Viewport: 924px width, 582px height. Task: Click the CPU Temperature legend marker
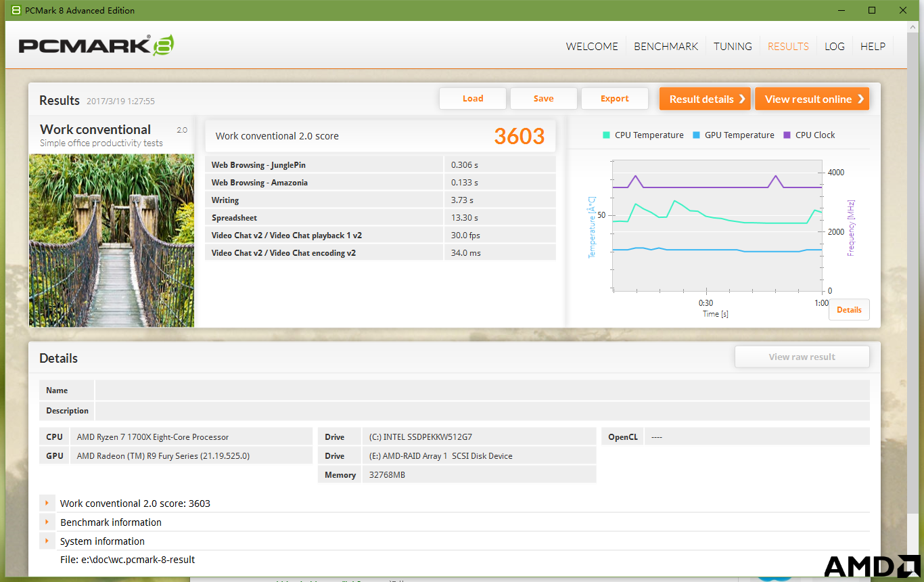tap(606, 135)
